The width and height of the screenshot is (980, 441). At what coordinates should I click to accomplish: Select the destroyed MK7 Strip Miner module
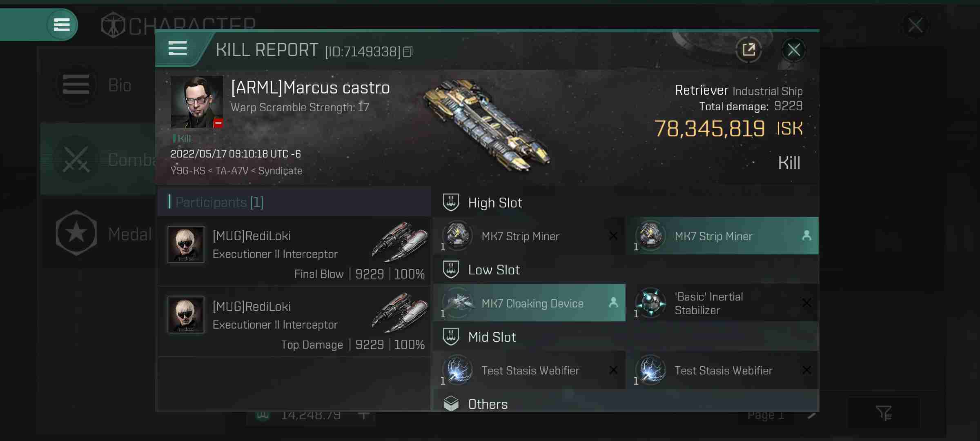click(529, 236)
